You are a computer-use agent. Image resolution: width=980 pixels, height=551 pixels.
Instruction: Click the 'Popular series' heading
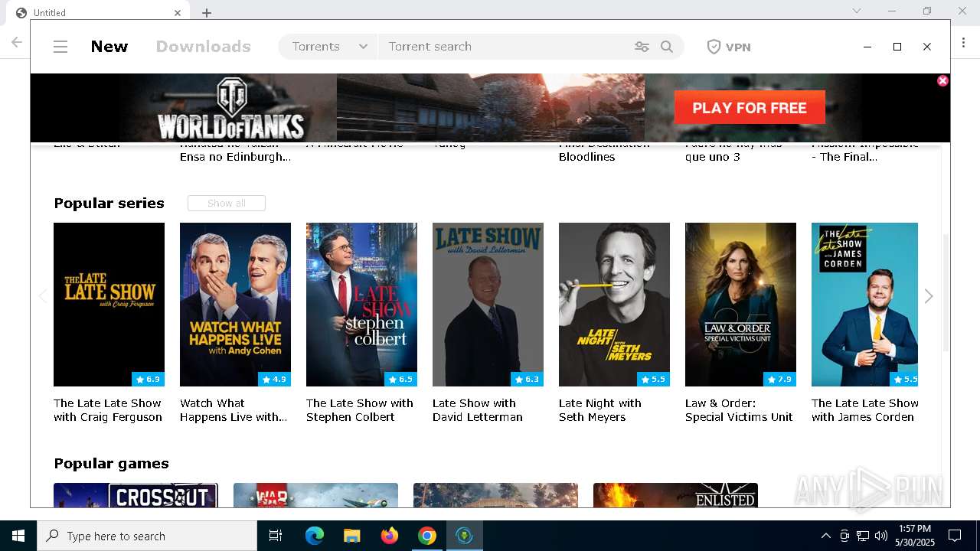(109, 203)
